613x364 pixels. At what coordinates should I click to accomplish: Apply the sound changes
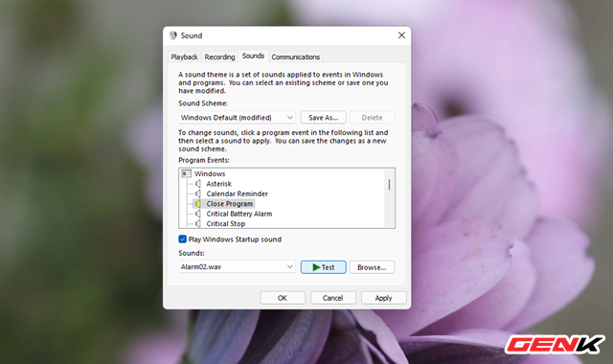point(383,298)
